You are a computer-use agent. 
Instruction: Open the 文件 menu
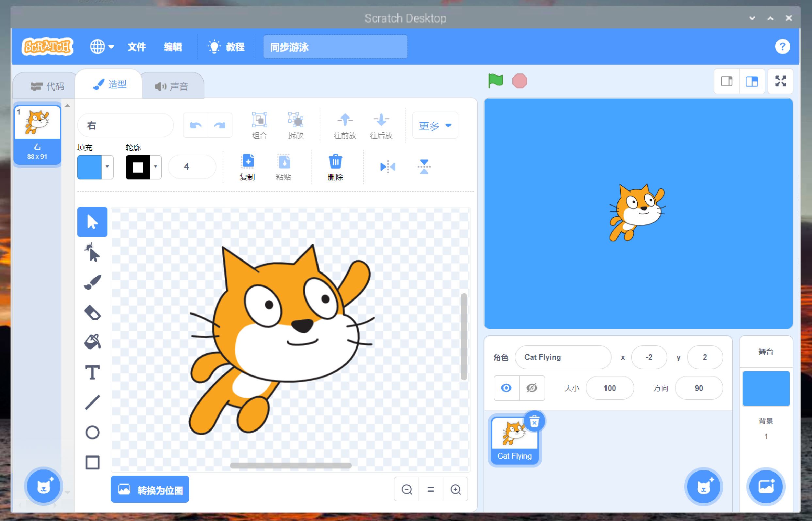tap(136, 47)
